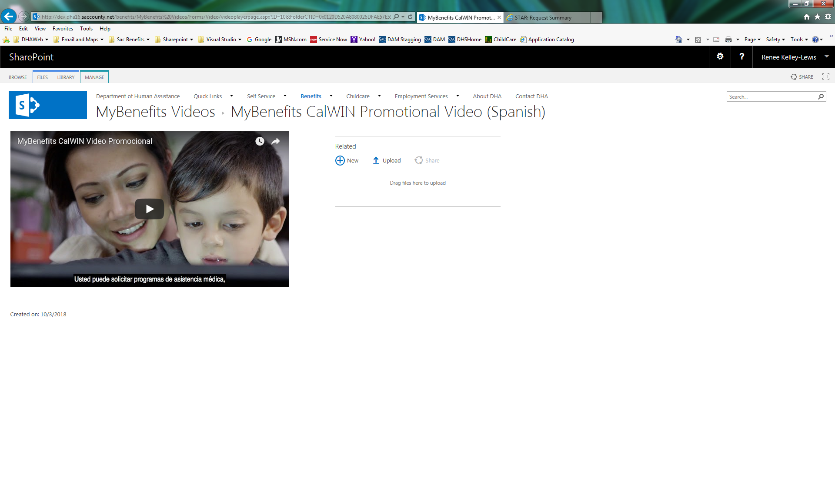The height and width of the screenshot is (504, 835).
Task: Open the browser Tools gear icon at top right
Action: (x=828, y=17)
